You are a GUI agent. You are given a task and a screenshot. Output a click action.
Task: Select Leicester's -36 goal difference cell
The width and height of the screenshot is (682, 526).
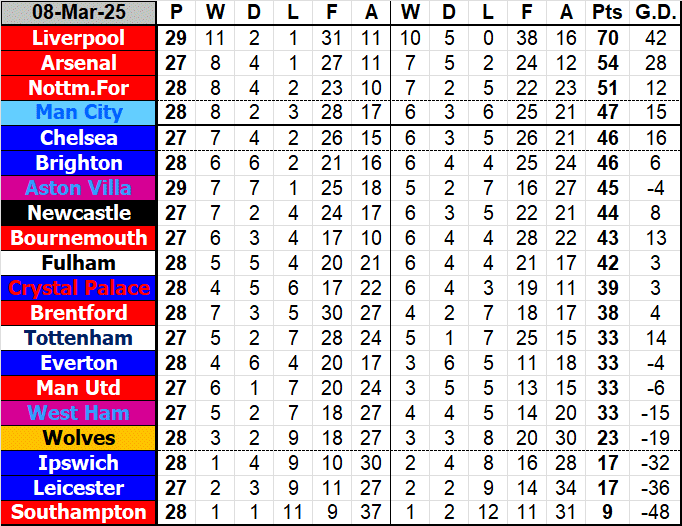[x=654, y=488]
